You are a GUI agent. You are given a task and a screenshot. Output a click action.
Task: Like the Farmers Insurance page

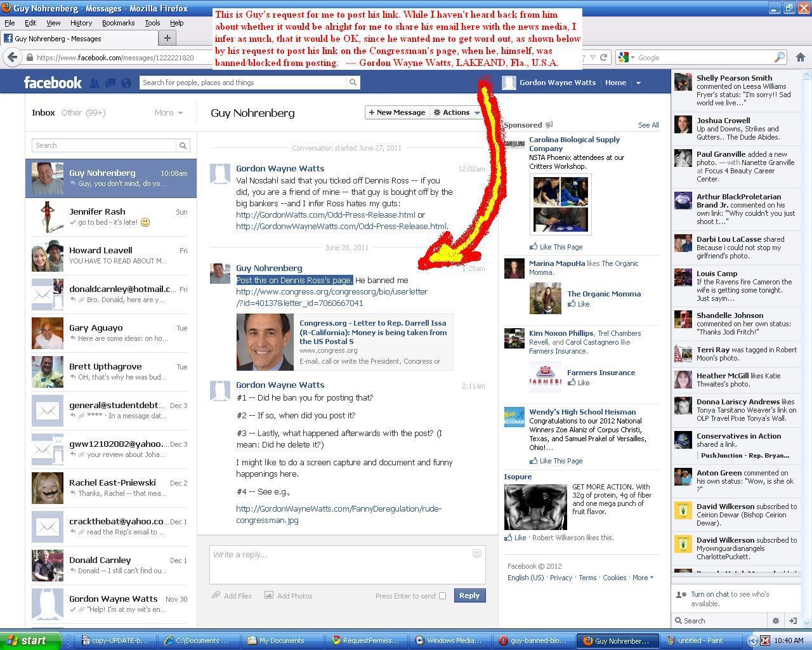[579, 383]
